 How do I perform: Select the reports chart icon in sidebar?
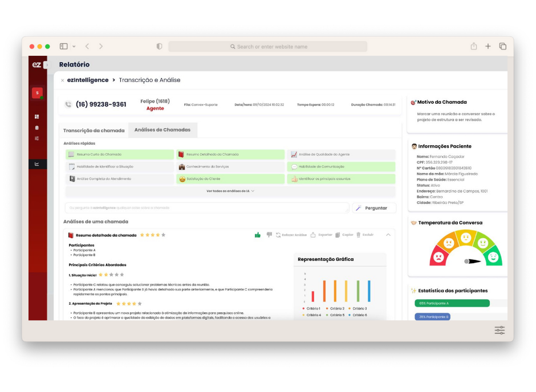coord(37,164)
